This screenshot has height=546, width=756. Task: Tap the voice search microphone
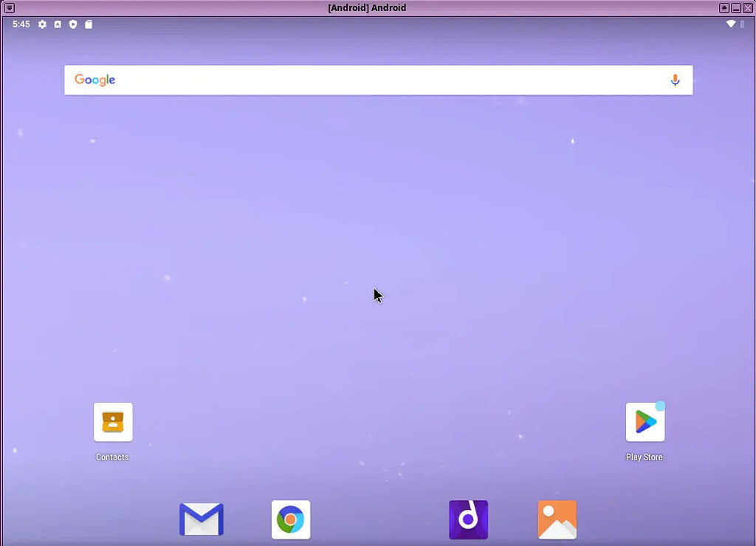tap(675, 80)
